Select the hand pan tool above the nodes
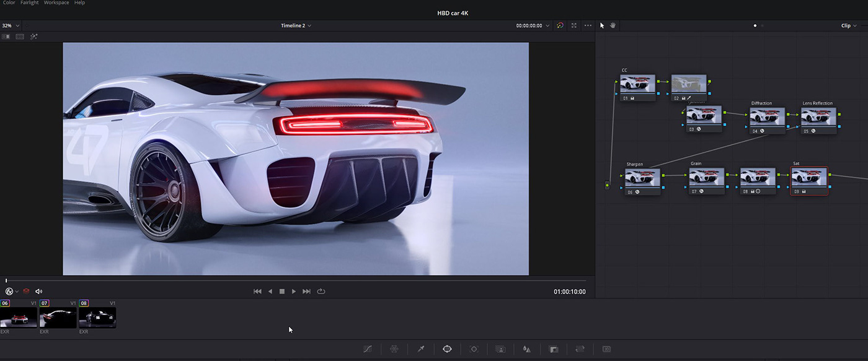 tap(613, 25)
